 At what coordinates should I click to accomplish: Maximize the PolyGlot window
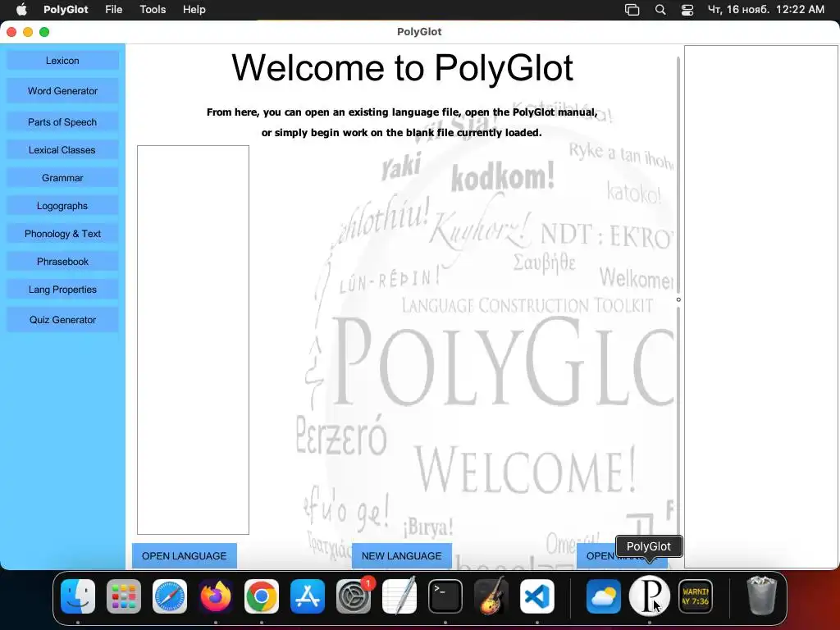(44, 32)
